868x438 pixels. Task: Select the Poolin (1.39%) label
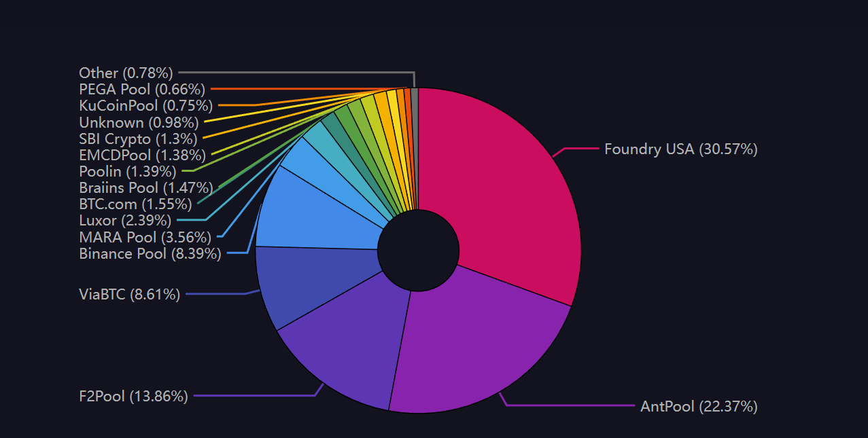click(128, 171)
